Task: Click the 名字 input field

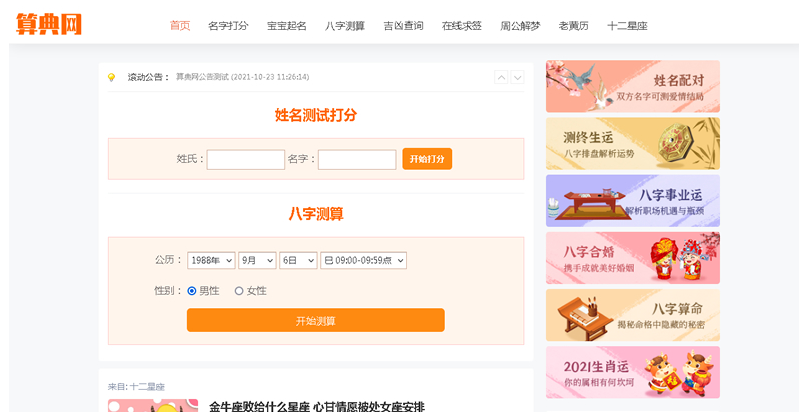Action: 357,159
